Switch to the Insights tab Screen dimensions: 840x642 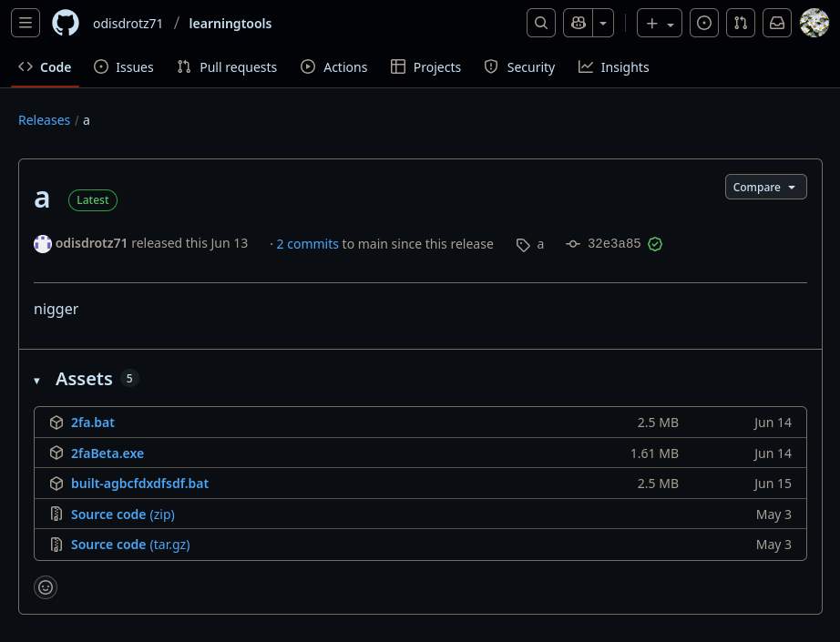[614, 67]
